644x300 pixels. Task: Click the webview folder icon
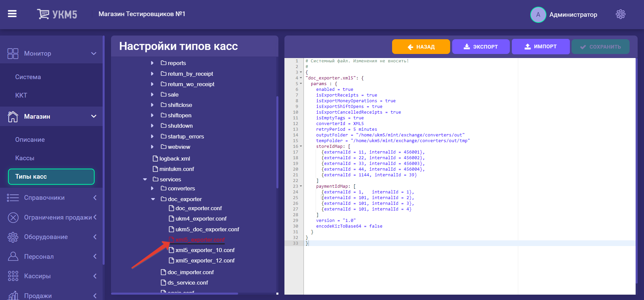164,146
